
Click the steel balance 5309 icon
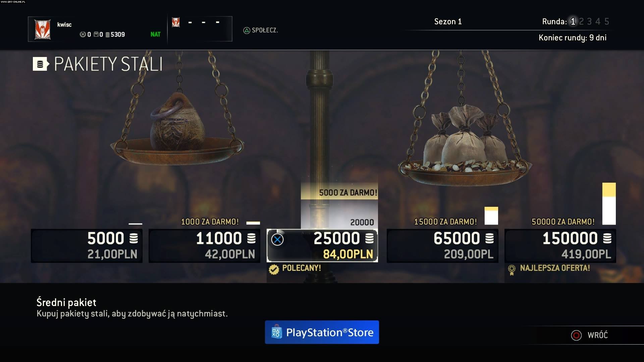[x=107, y=35]
